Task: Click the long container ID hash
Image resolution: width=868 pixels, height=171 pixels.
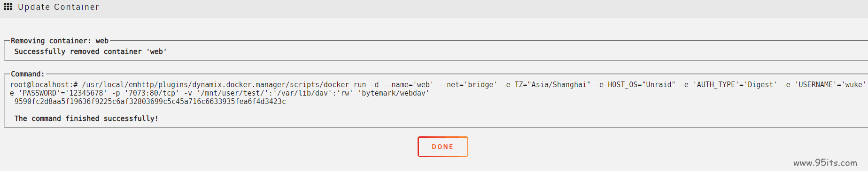Action: (150, 102)
